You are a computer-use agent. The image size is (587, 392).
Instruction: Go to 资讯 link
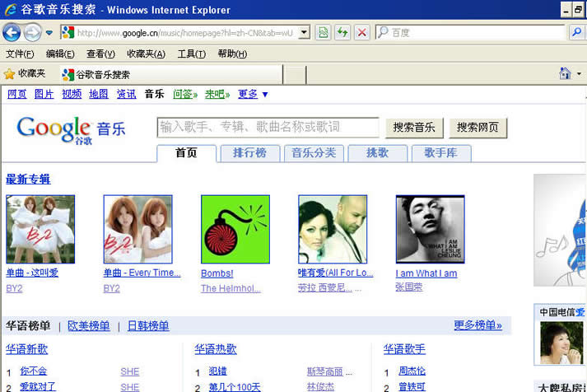[x=126, y=94]
